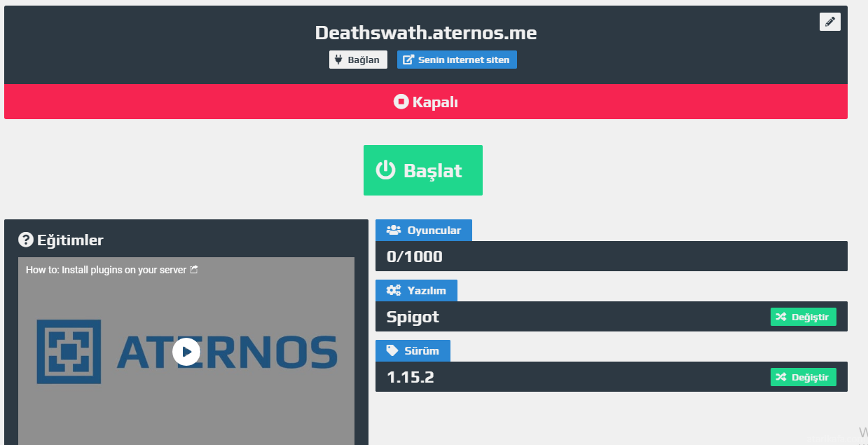Click the Deathswath.aternos.me server address

click(x=425, y=33)
